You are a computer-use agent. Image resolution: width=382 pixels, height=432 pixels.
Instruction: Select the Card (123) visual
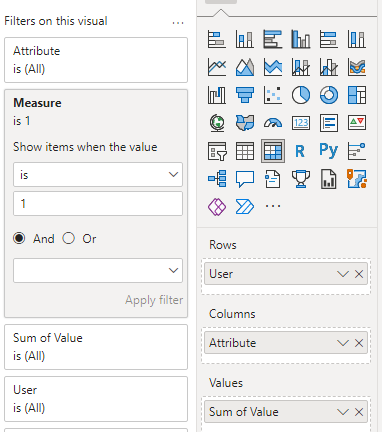click(301, 123)
